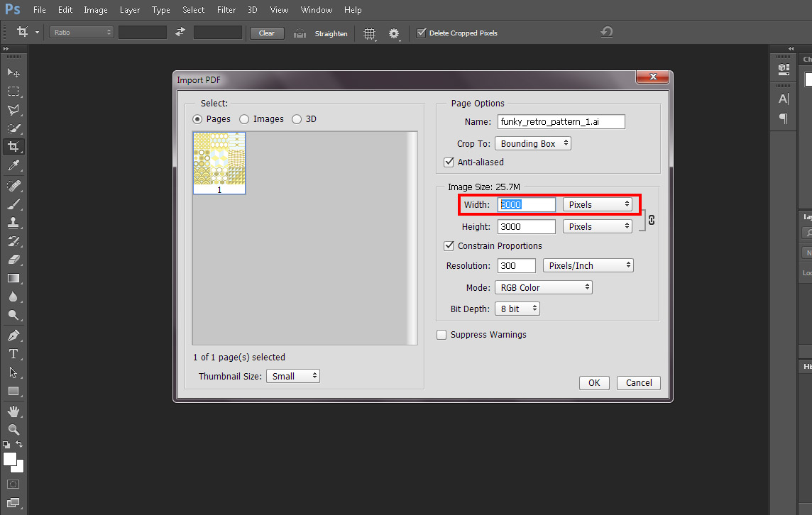Open the Crop To Bounding Box dropdown

(x=532, y=143)
